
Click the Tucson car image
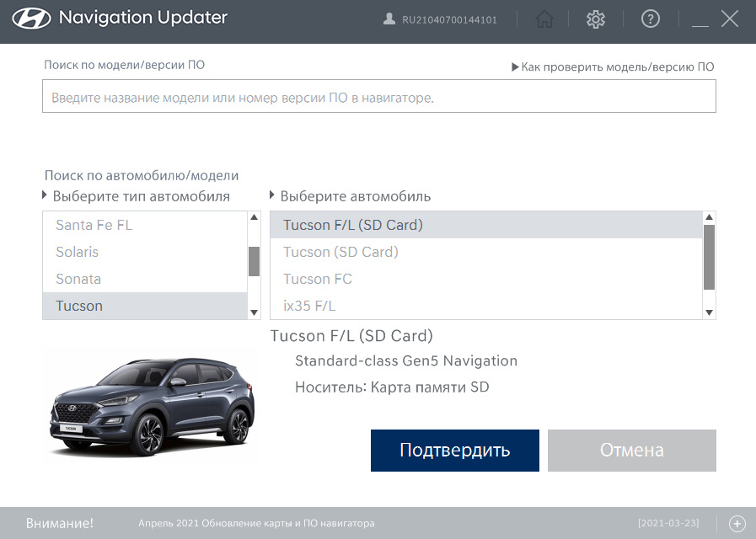152,406
